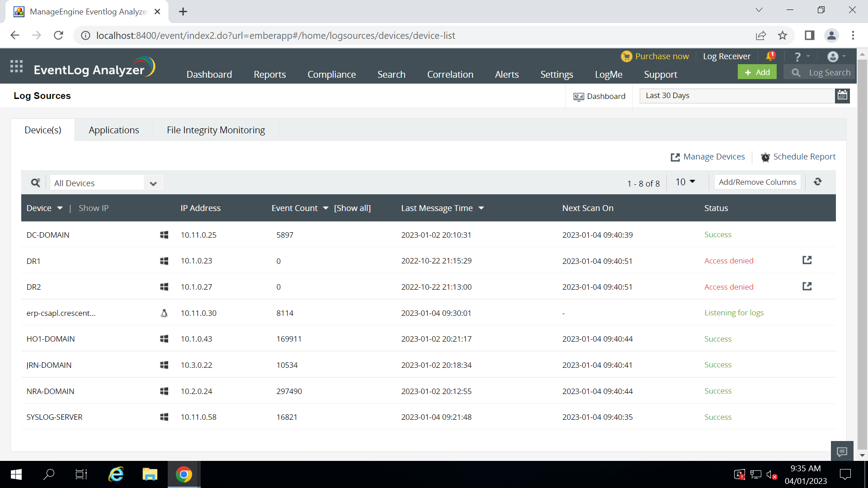Open rows-per-page dropdown showing 10
The image size is (868, 488).
(x=685, y=182)
